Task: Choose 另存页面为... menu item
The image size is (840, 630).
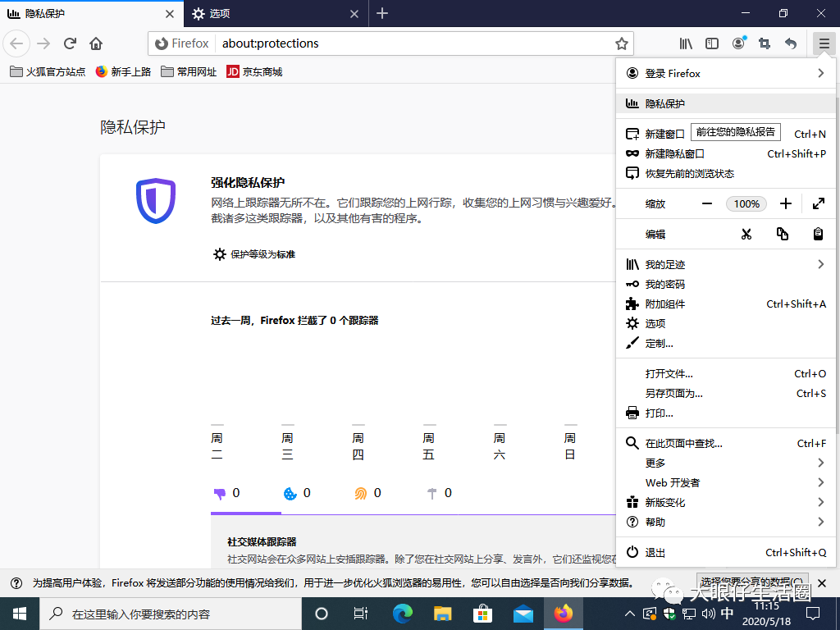Action: pos(725,393)
